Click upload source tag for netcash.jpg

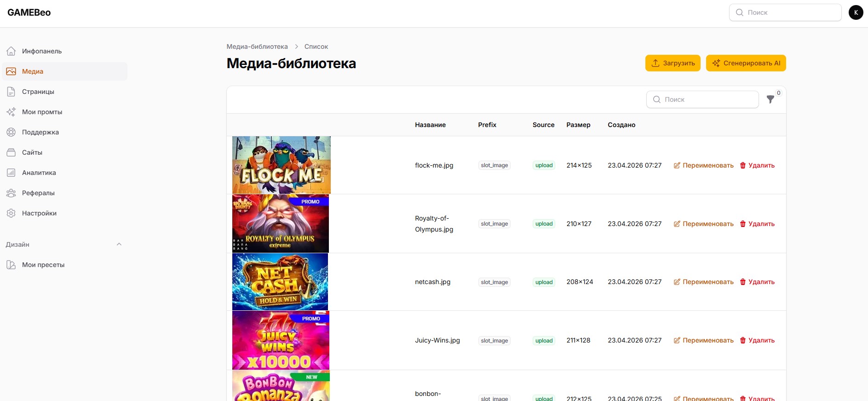point(544,282)
